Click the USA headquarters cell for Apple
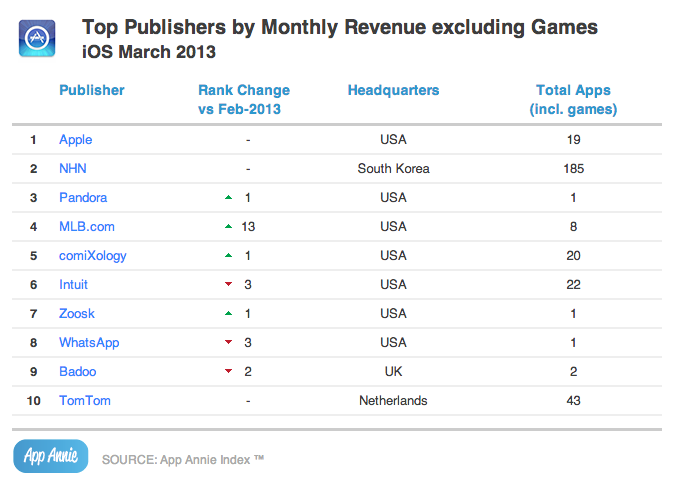Screen dimensions: 689x487 (393, 139)
